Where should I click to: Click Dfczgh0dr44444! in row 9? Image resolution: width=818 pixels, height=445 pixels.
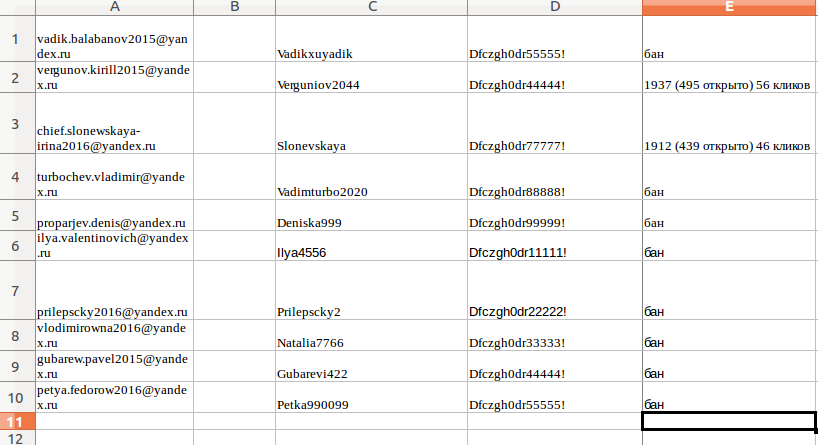(555, 366)
